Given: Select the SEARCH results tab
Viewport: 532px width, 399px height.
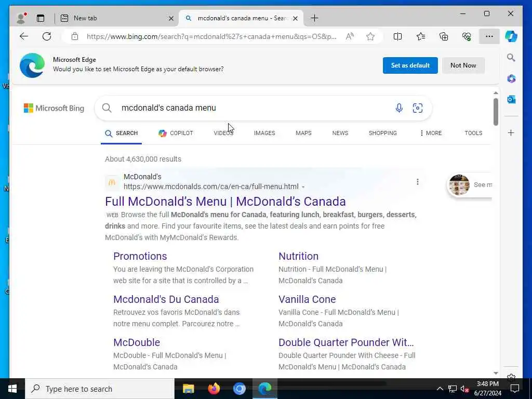Looking at the screenshot, I should (x=121, y=133).
